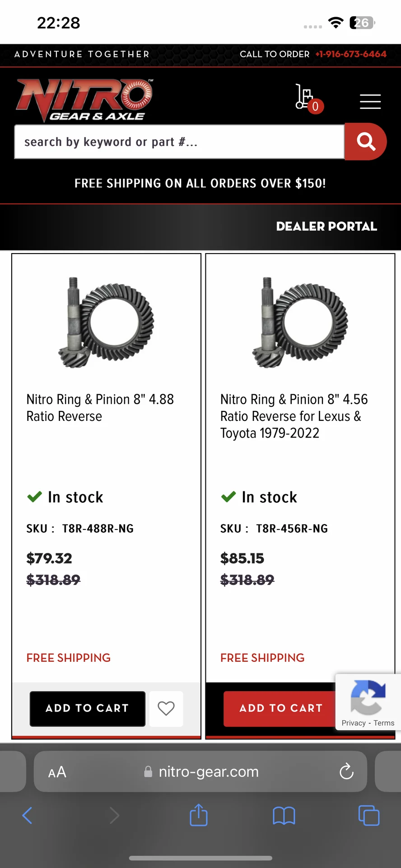Add 4.88 ratio item to wishlist heart
The height and width of the screenshot is (868, 401).
(166, 708)
